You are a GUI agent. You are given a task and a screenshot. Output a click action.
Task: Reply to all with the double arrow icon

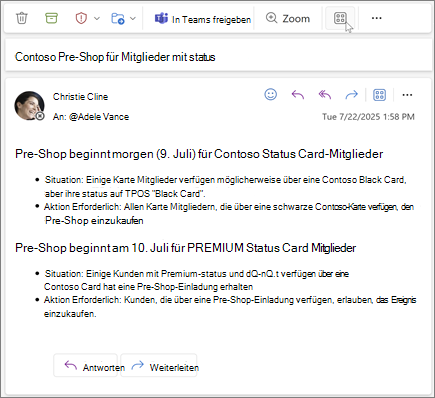(325, 95)
